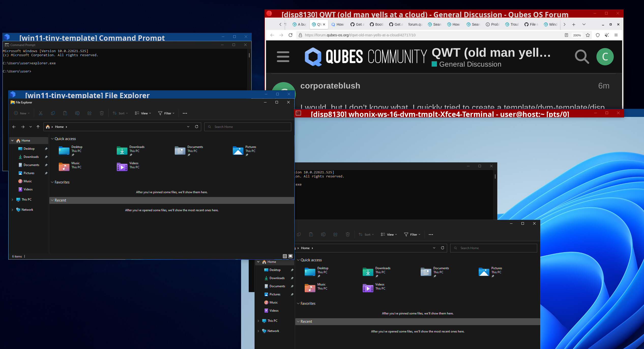Open the Downloads folder icon in the win11-tiny-template Quick access
This screenshot has width=644, height=349.
[122, 151]
